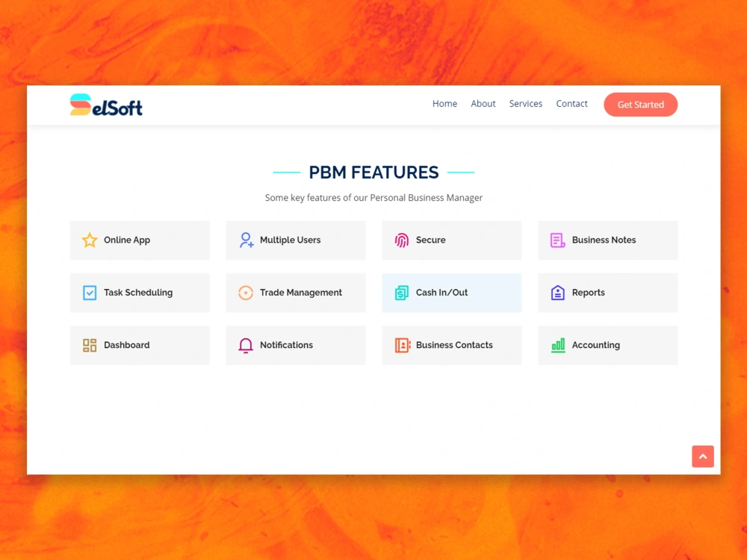Click the Get Started button
This screenshot has width=747, height=560.
pyautogui.click(x=641, y=105)
